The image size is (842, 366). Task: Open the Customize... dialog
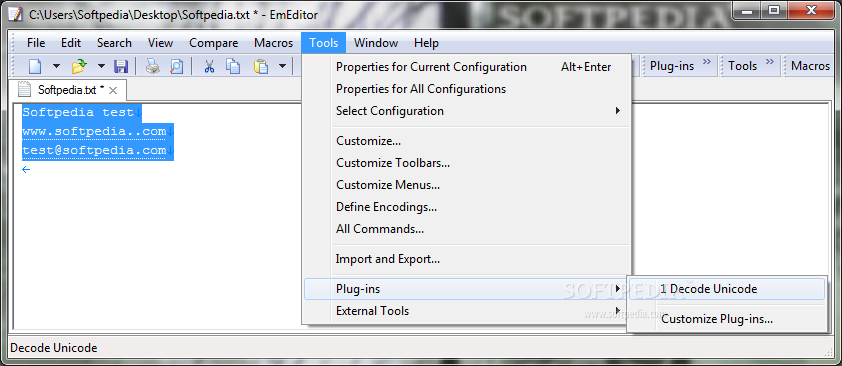point(466,141)
